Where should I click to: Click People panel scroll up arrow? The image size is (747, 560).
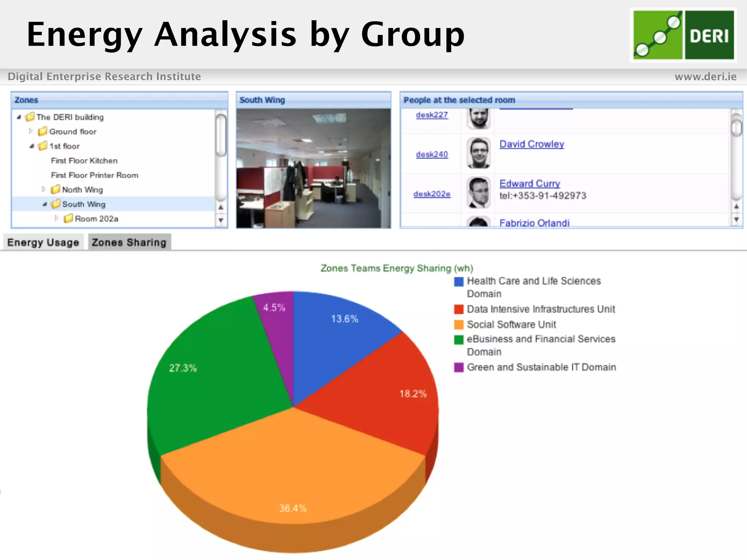(736, 206)
